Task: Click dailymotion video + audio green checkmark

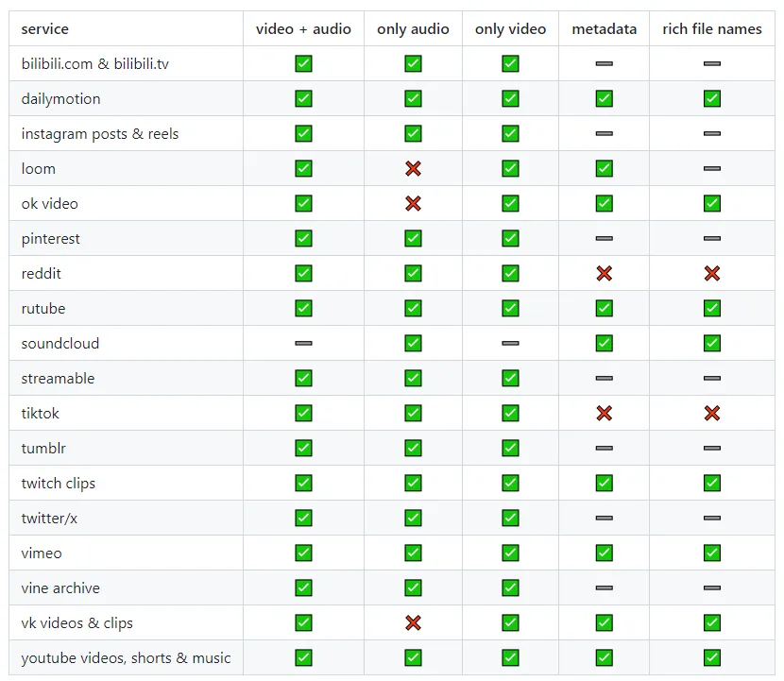Action: [303, 99]
